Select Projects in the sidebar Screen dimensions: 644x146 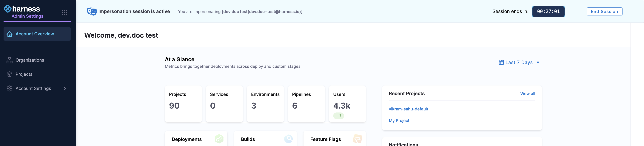pos(24,74)
